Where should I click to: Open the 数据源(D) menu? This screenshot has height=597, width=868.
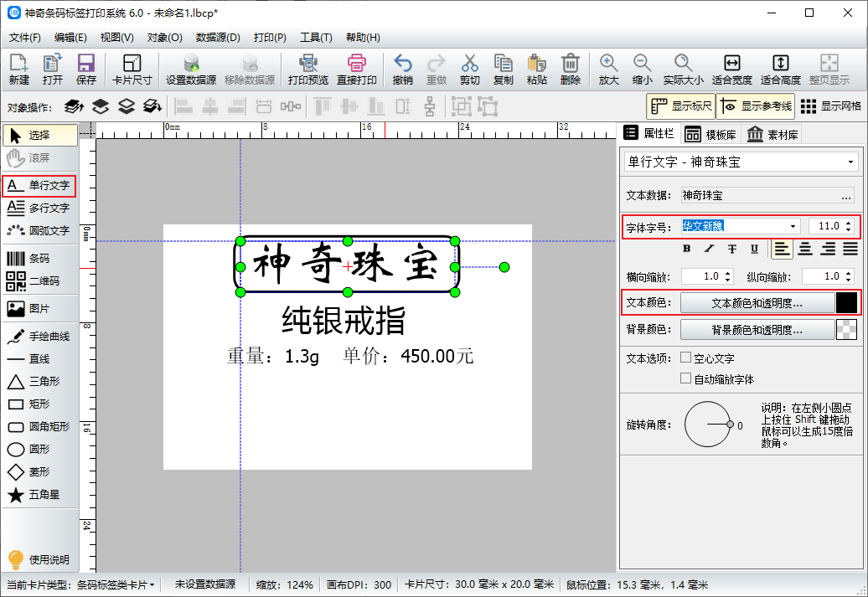coord(218,38)
